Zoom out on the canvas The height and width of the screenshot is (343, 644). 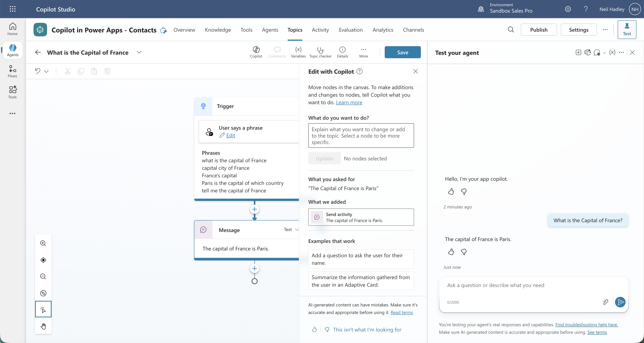pos(43,276)
